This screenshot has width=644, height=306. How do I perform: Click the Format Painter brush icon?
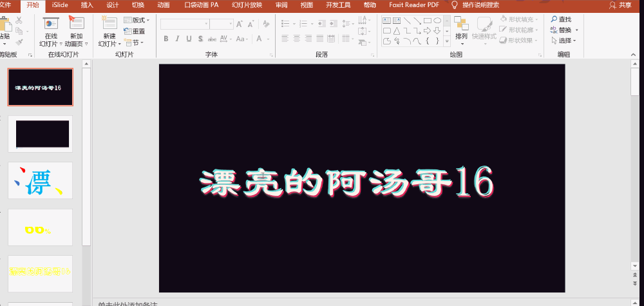(x=19, y=42)
